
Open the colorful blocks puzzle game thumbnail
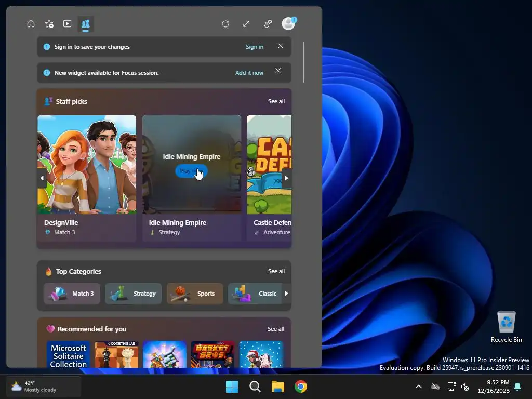pos(165,354)
